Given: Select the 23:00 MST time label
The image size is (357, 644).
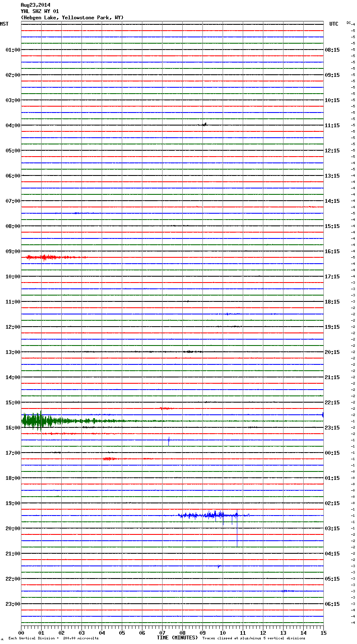Looking at the screenshot, I should (13, 604).
